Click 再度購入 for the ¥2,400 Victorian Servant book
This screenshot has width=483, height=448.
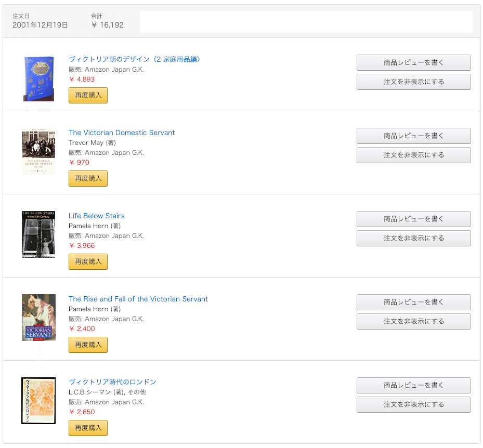(88, 345)
